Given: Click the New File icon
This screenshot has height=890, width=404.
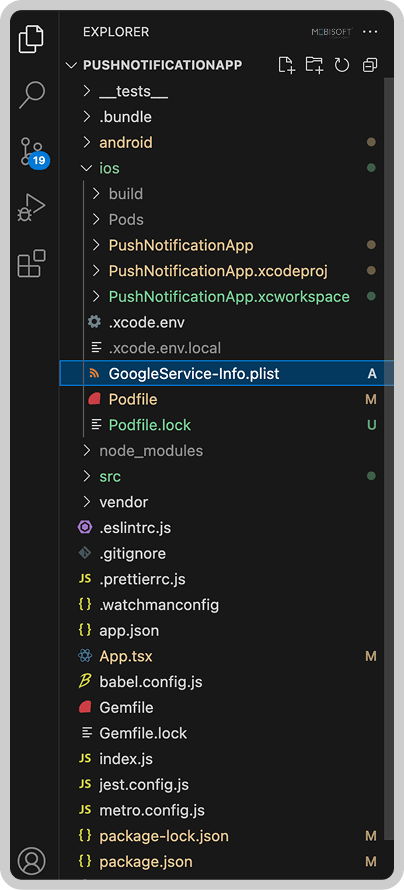Looking at the screenshot, I should click(x=287, y=65).
